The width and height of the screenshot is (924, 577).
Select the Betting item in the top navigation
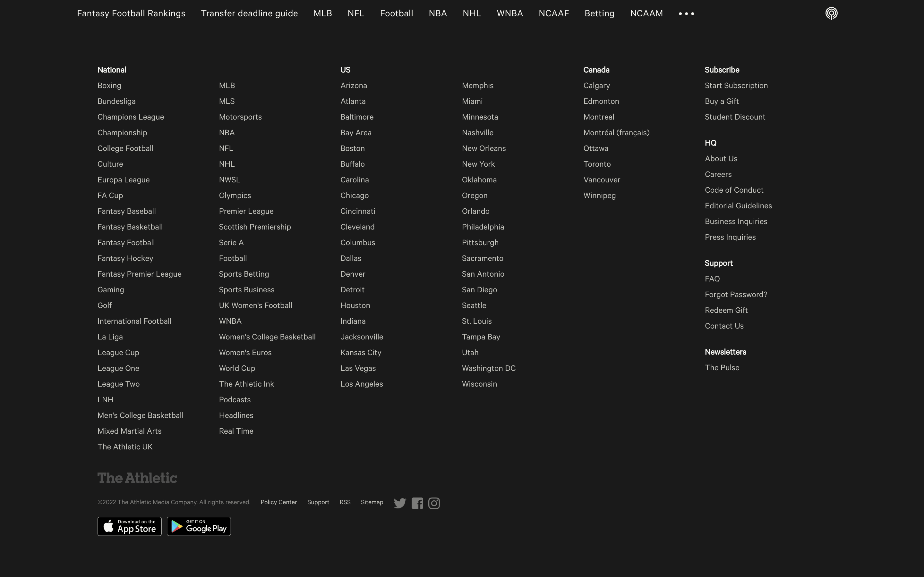[599, 13]
